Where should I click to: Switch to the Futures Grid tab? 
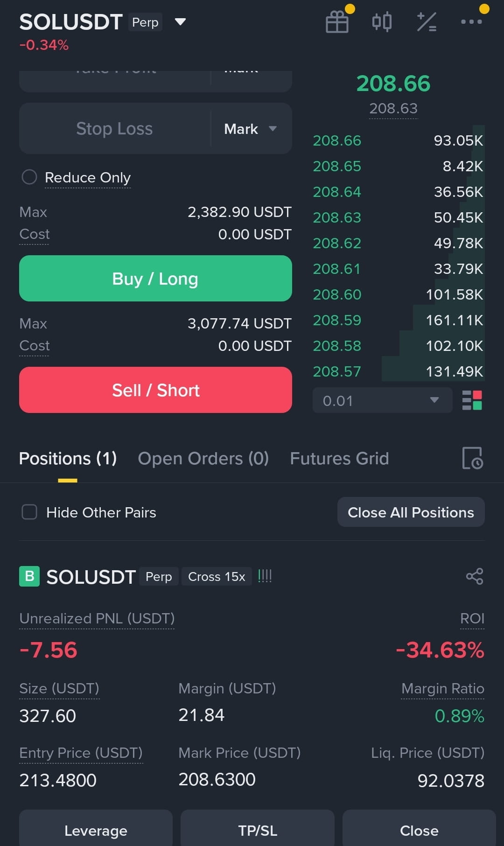tap(339, 458)
